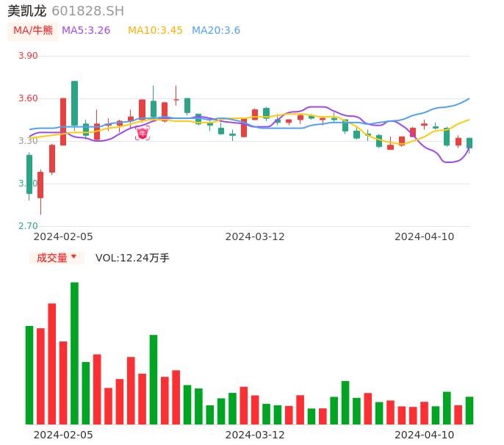Click the 601828.SH stock code
This screenshot has width=504, height=445.
[88, 11]
